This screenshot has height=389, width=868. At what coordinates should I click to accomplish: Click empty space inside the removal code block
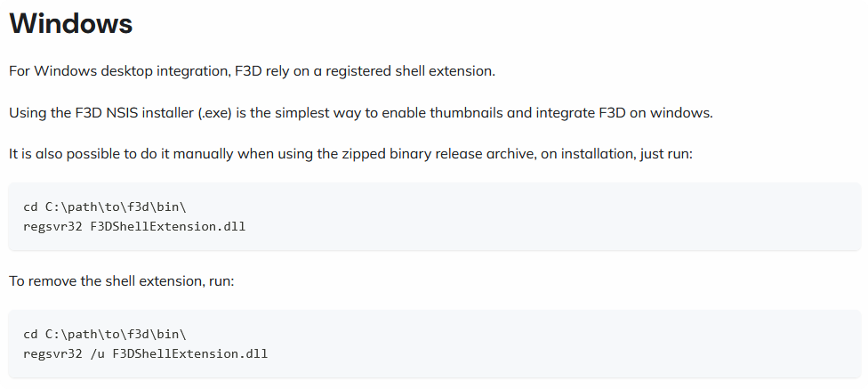tap(578, 344)
